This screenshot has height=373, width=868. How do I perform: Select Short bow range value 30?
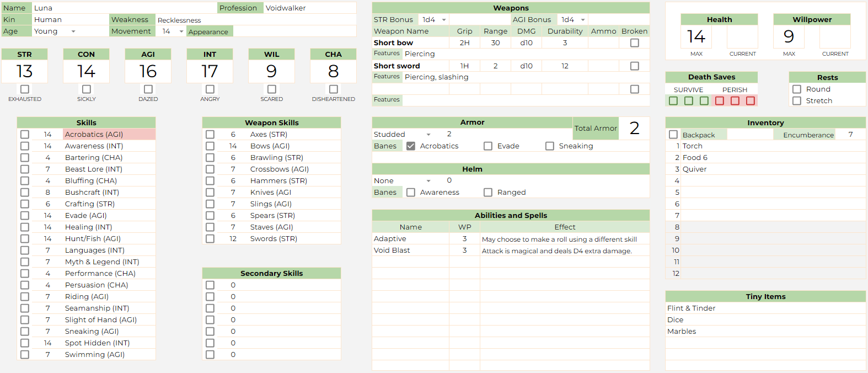(x=495, y=42)
